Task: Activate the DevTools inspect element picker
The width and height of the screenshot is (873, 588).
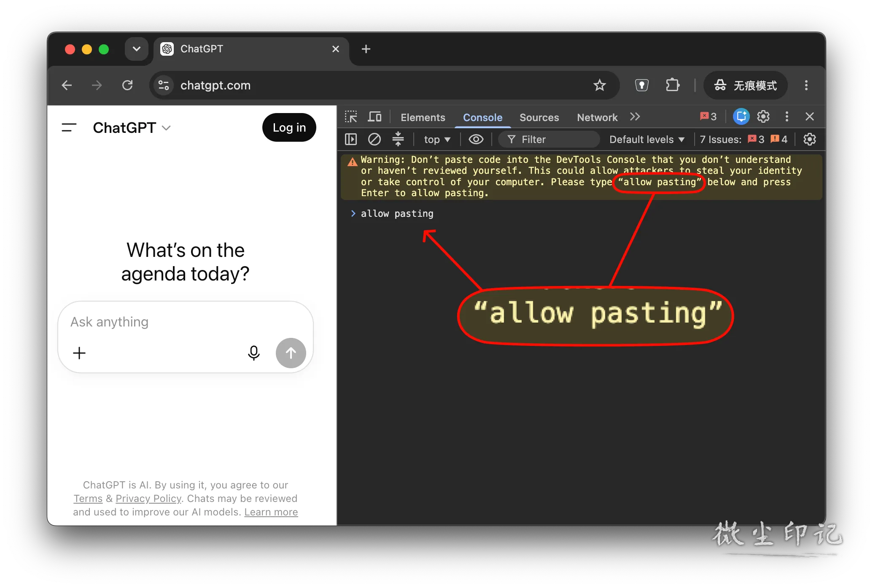Action: (x=351, y=117)
